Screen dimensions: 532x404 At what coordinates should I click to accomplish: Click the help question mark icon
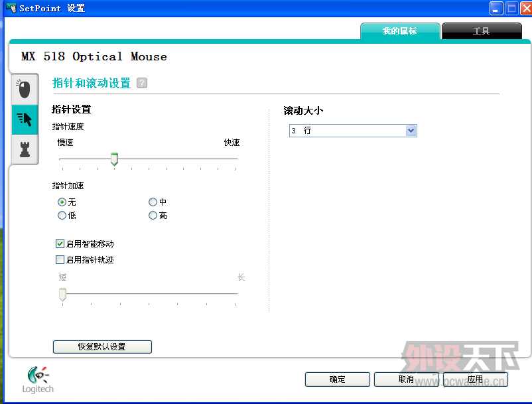[x=142, y=83]
